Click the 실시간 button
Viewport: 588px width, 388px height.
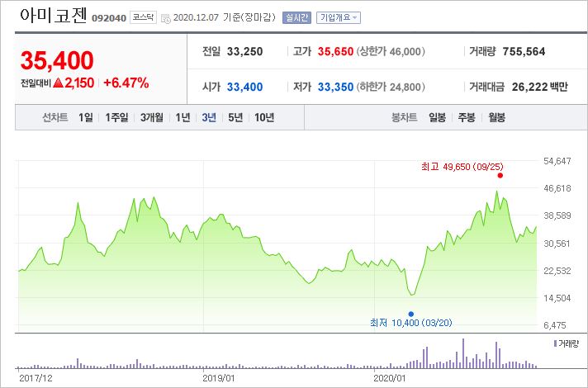tap(296, 17)
